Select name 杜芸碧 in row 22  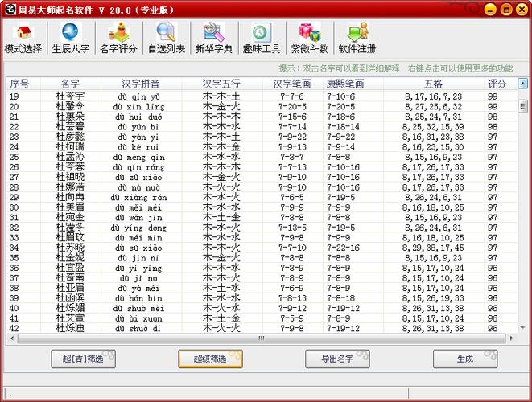pyautogui.click(x=70, y=126)
